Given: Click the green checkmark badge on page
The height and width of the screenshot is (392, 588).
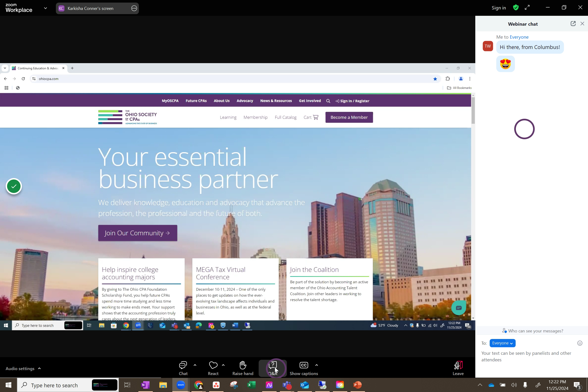Looking at the screenshot, I should 14,186.
